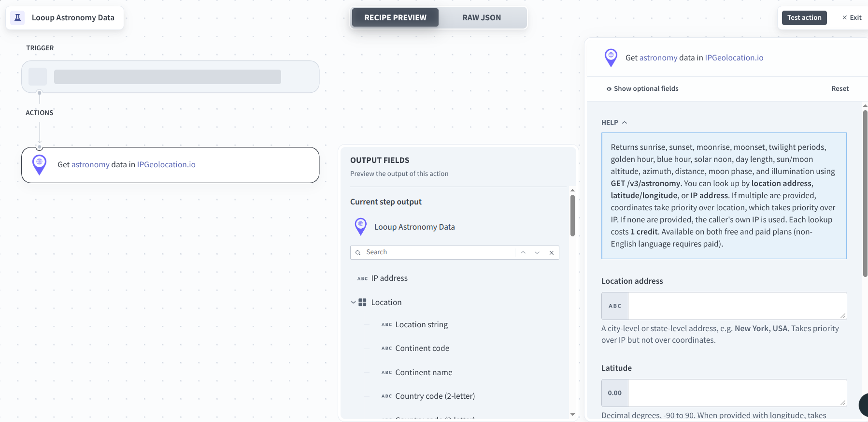Click the Current step output heading
The image size is (868, 422).
tap(386, 202)
